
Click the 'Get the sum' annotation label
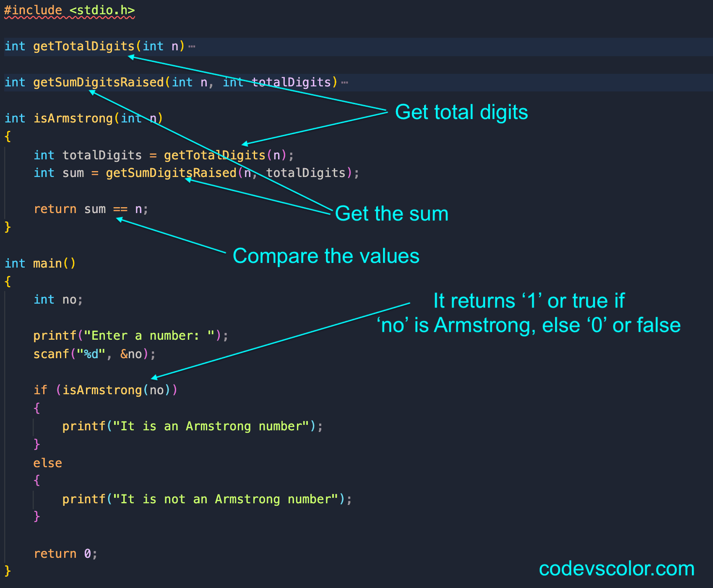pyautogui.click(x=392, y=214)
